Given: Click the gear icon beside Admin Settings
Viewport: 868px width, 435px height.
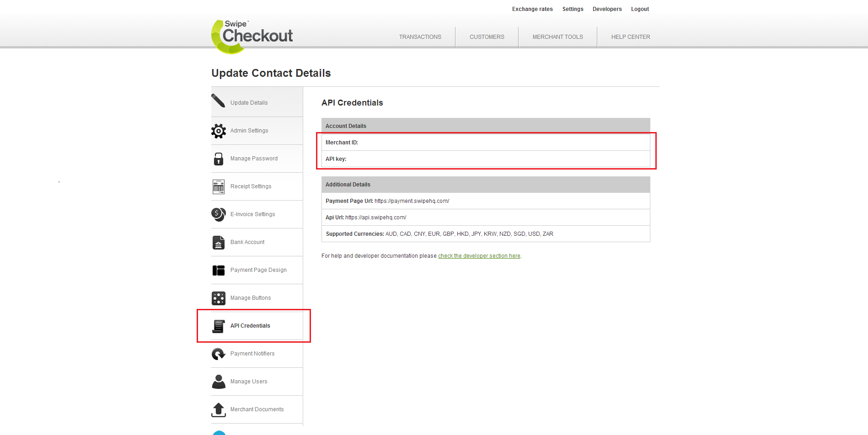Looking at the screenshot, I should [x=219, y=131].
